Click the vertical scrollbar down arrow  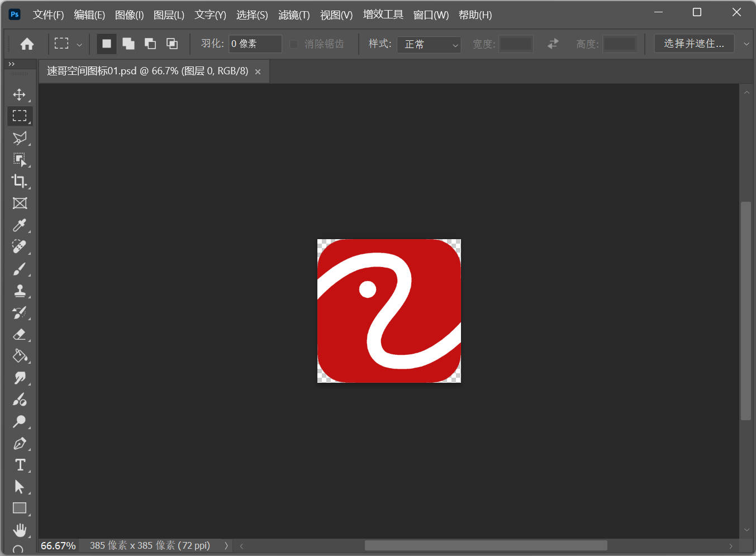747,530
